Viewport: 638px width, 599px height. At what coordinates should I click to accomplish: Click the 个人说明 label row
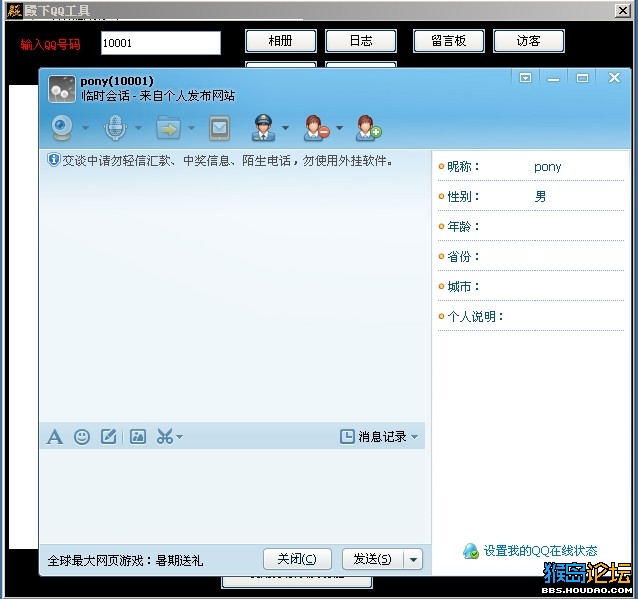click(531, 317)
